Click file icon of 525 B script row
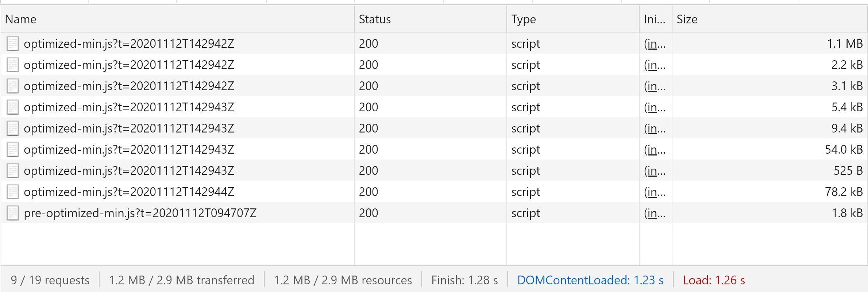Image resolution: width=868 pixels, height=292 pixels. [13, 171]
